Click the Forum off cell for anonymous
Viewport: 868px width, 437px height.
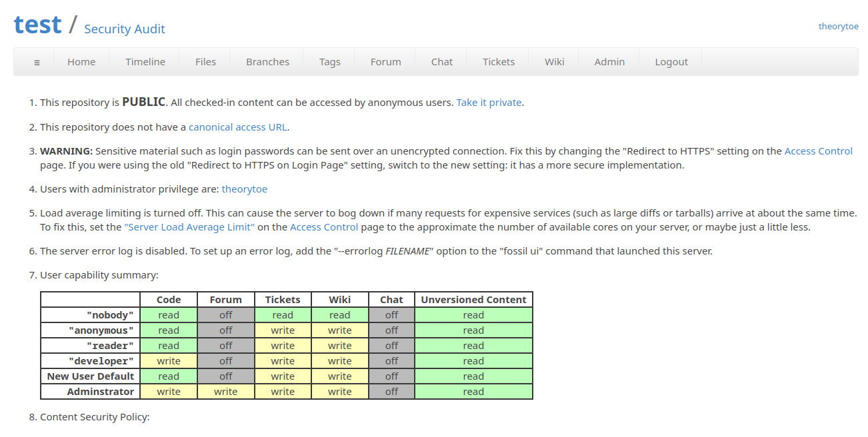pos(225,330)
